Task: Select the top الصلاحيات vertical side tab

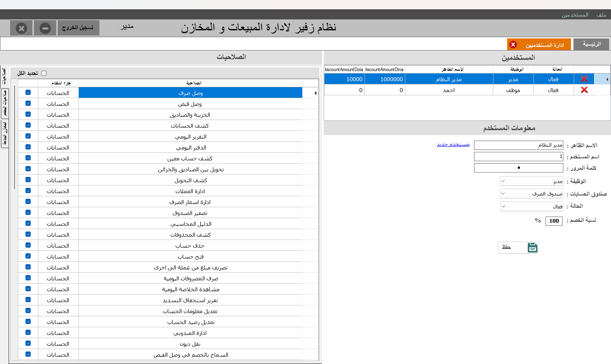Action: (4, 76)
